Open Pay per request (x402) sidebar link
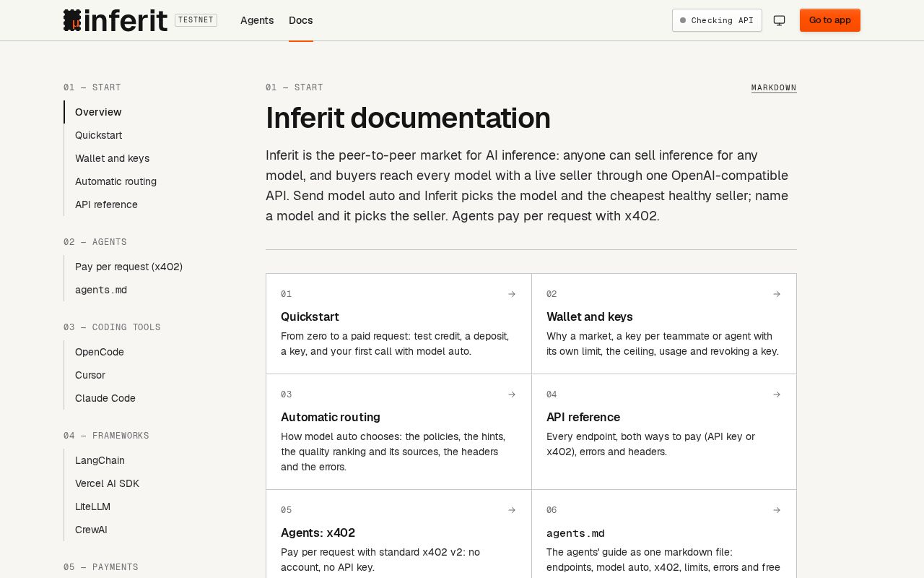The width and height of the screenshot is (924, 578). click(x=128, y=267)
